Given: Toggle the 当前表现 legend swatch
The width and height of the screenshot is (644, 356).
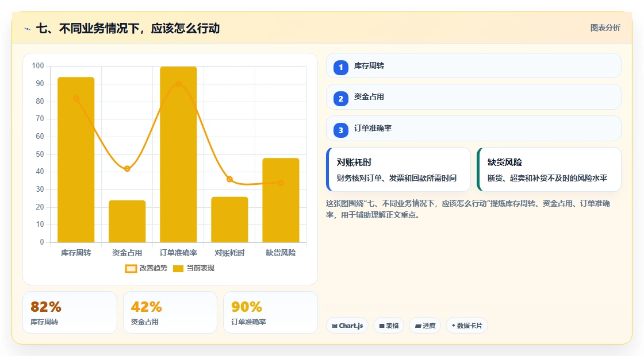Looking at the screenshot, I should pos(178,269).
